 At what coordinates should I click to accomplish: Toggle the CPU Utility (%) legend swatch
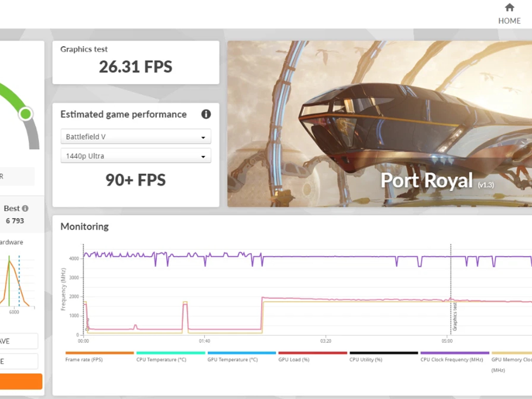click(384, 353)
